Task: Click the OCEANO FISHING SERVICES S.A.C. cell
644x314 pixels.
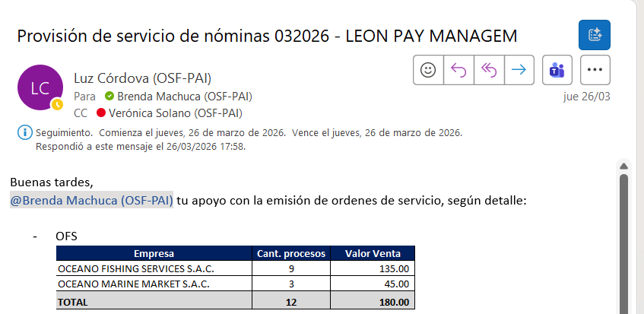Action: (136, 268)
